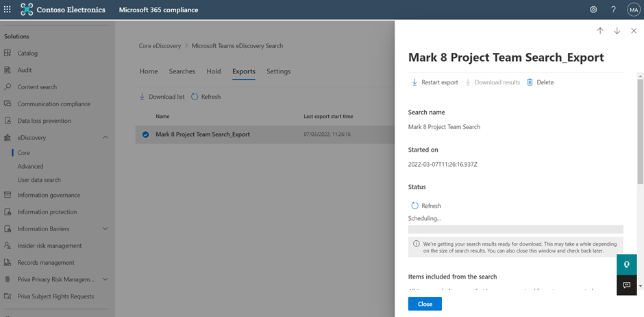Follow the Core eDiscovery breadcrumb link
The width and height of the screenshot is (644, 317).
pyautogui.click(x=160, y=46)
